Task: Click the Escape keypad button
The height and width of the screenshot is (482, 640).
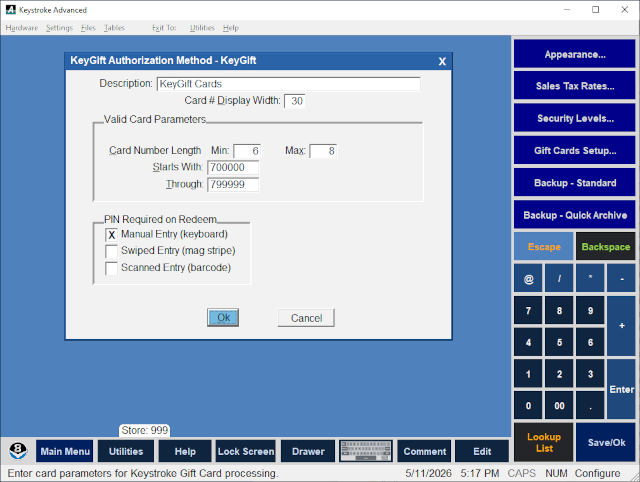Action: (544, 247)
